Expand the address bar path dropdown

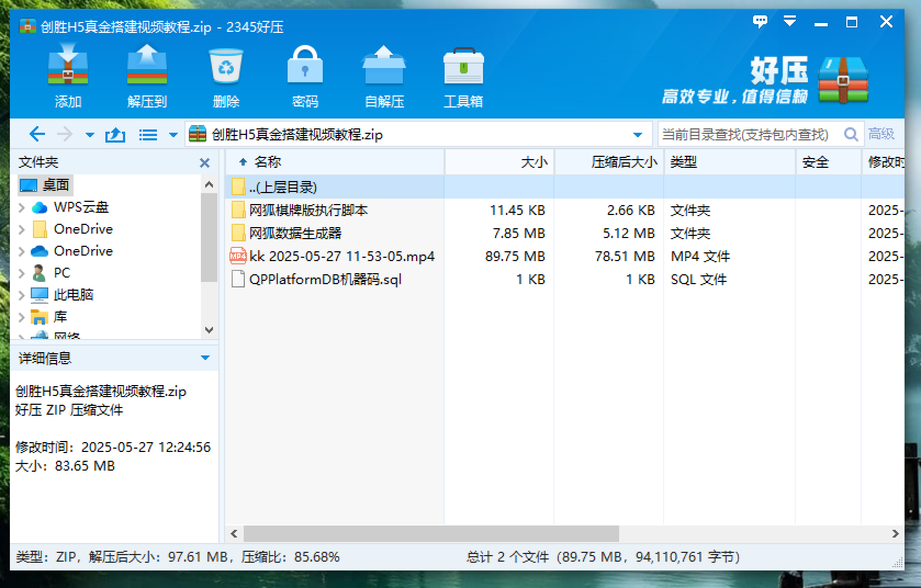[x=638, y=135]
